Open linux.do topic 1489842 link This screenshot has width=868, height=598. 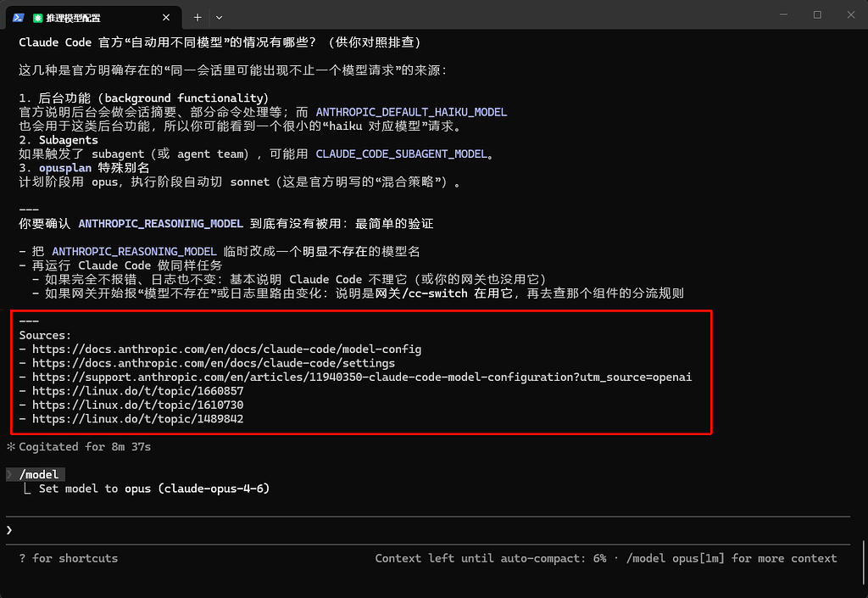tap(138, 419)
